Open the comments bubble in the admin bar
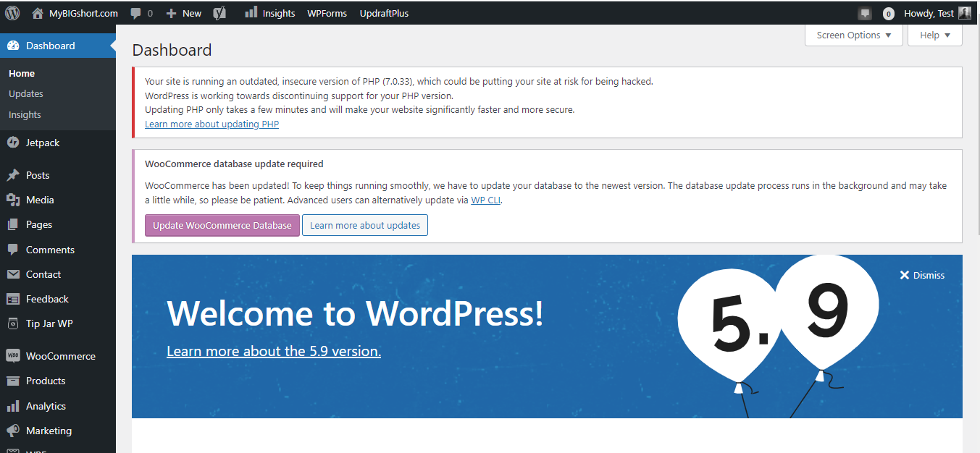 pos(137,12)
